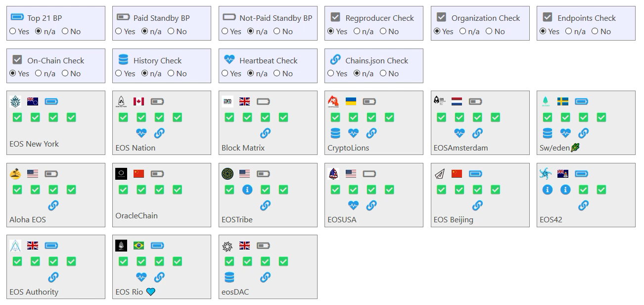Select Yes for History Check

[x=119, y=73]
